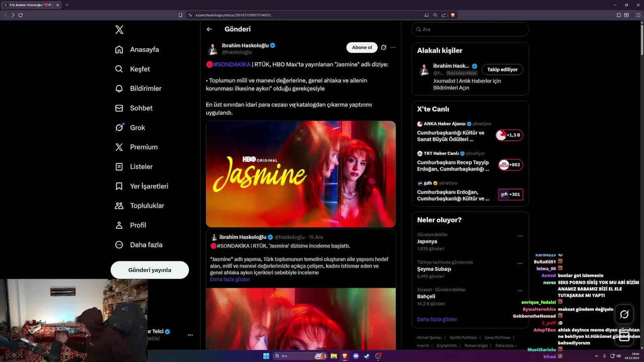Click the x.com address bar URL
The image size is (644, 362).
(x=233, y=15)
